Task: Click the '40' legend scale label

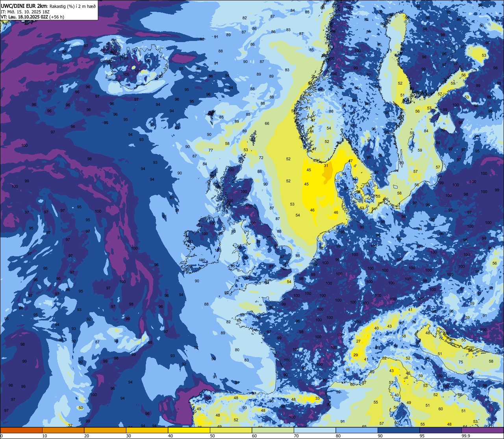Action: click(170, 436)
